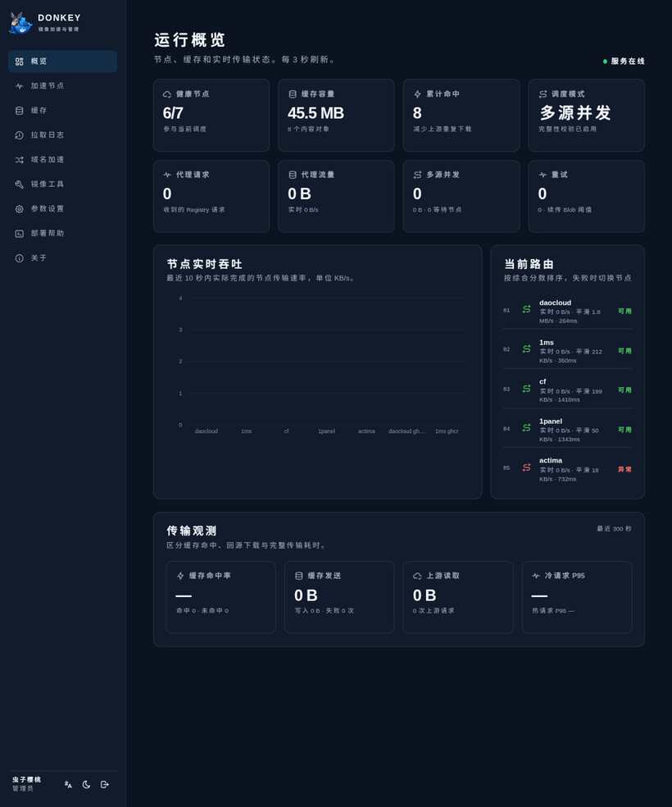Click the Donkey logo icon
The height and width of the screenshot is (807, 672).
[x=20, y=23]
